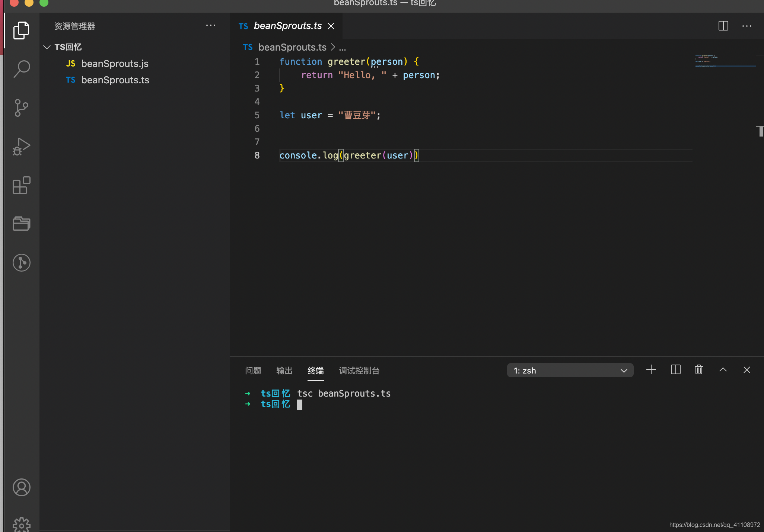Click console.log on line 8
Image resolution: width=764 pixels, height=532 pixels.
(309, 156)
